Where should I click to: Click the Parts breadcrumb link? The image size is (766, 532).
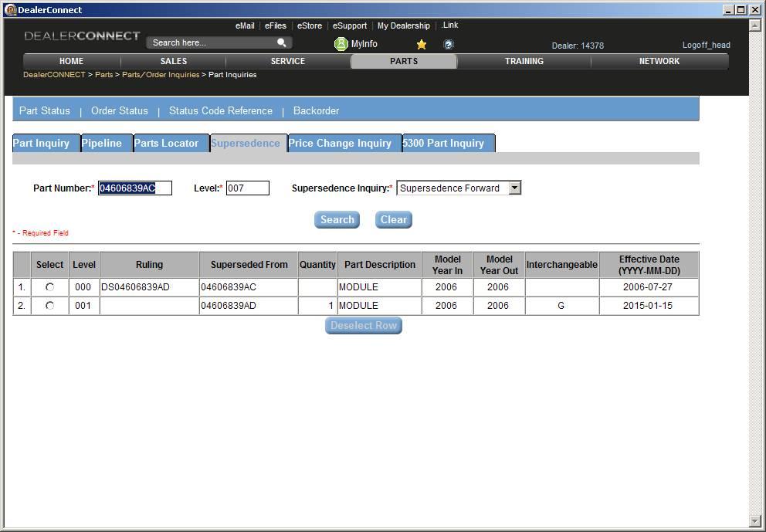tap(103, 75)
